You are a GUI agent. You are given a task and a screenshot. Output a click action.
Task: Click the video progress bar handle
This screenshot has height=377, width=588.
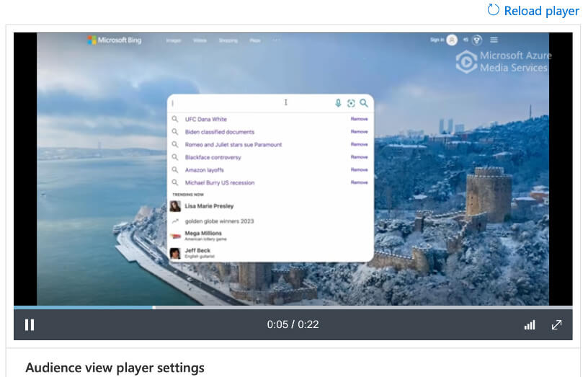click(x=153, y=308)
